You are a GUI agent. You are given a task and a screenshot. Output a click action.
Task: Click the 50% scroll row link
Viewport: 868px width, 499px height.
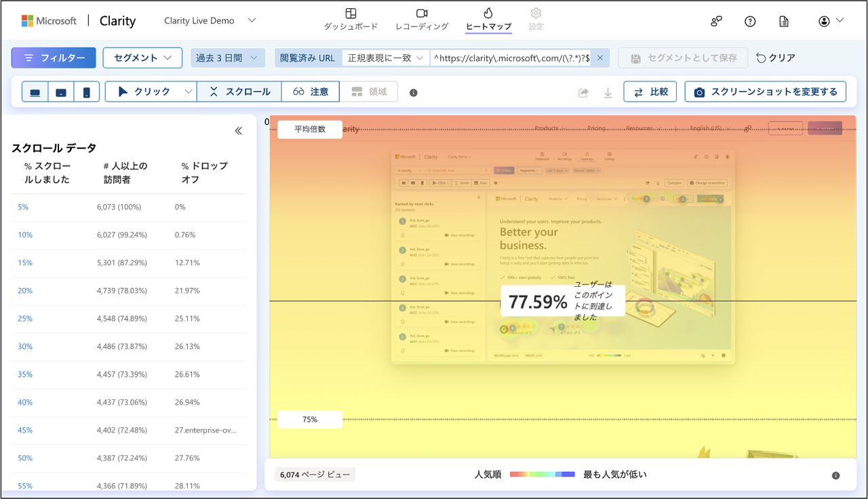click(25, 458)
